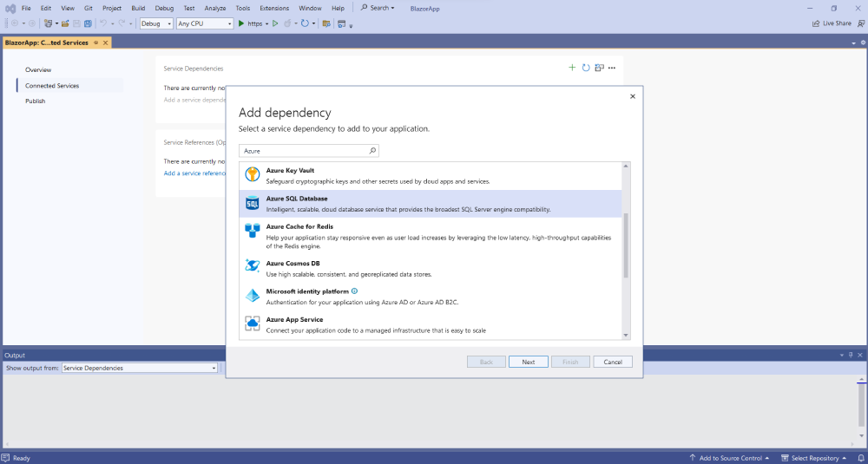Open the Debug configuration dropdown
Viewport: 868px width, 464px height.
coord(156,23)
